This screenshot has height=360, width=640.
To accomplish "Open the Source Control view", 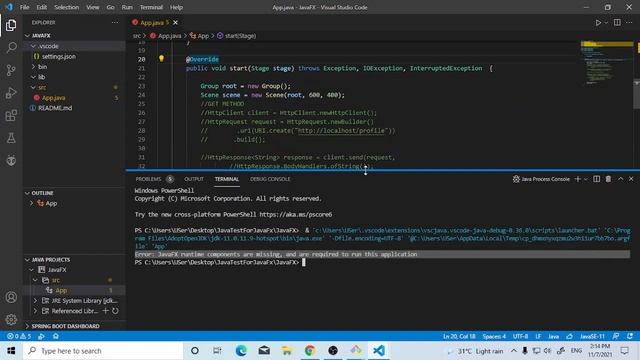I will pos(11,70).
